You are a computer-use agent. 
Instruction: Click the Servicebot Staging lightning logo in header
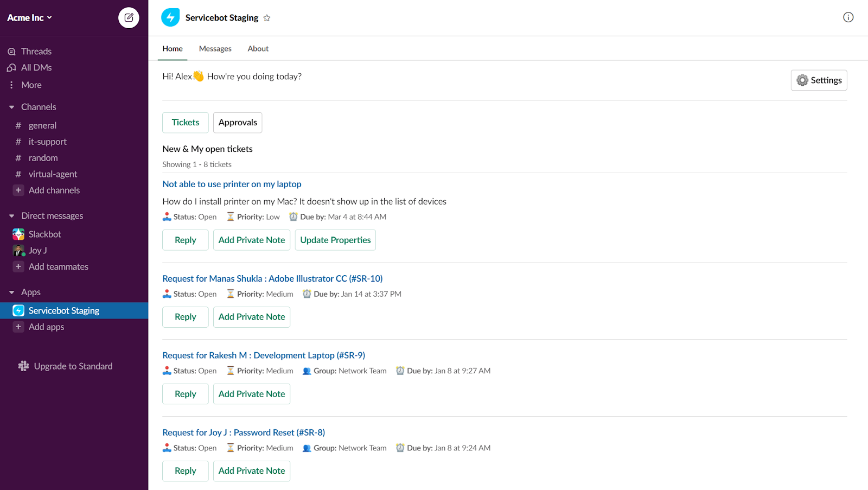tap(170, 17)
